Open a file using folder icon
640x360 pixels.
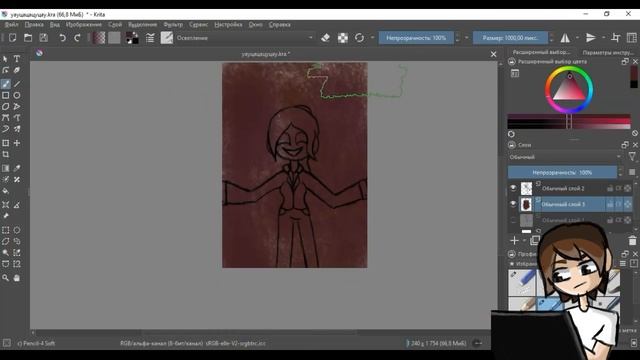(28, 38)
